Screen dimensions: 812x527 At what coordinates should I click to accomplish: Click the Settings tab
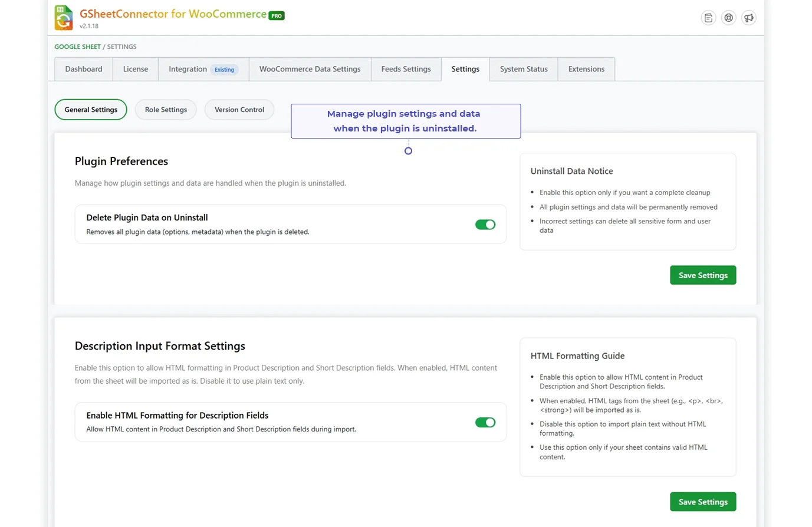[465, 69]
